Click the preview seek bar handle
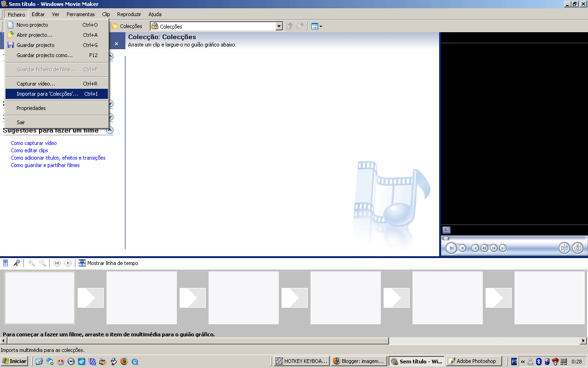 tap(446, 238)
